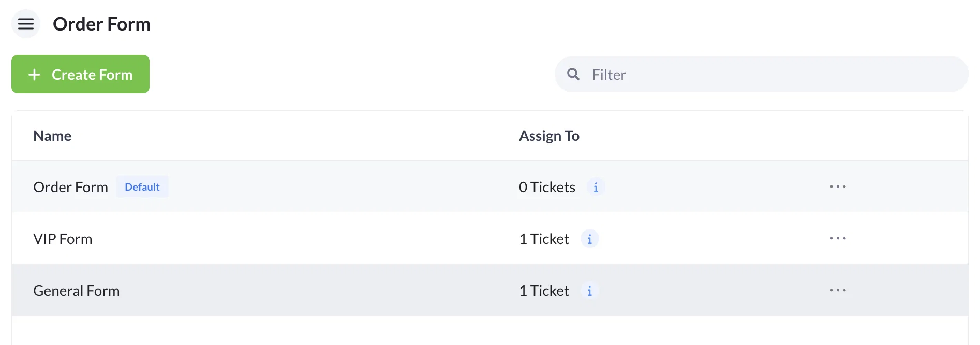Open more options for Order Form
This screenshot has width=980, height=345.
click(838, 186)
